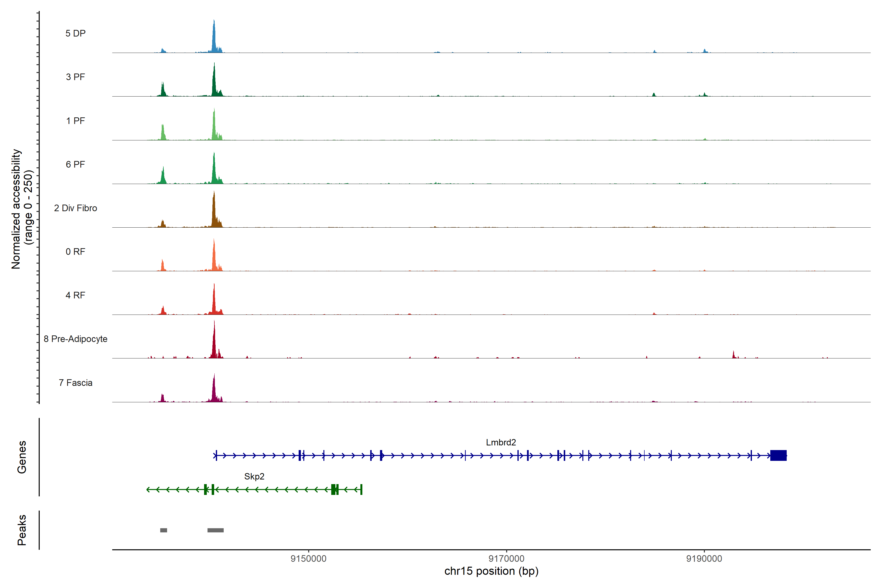The width and height of the screenshot is (882, 588).
Task: Click the smaller left gray peak bar
Action: pos(163,530)
